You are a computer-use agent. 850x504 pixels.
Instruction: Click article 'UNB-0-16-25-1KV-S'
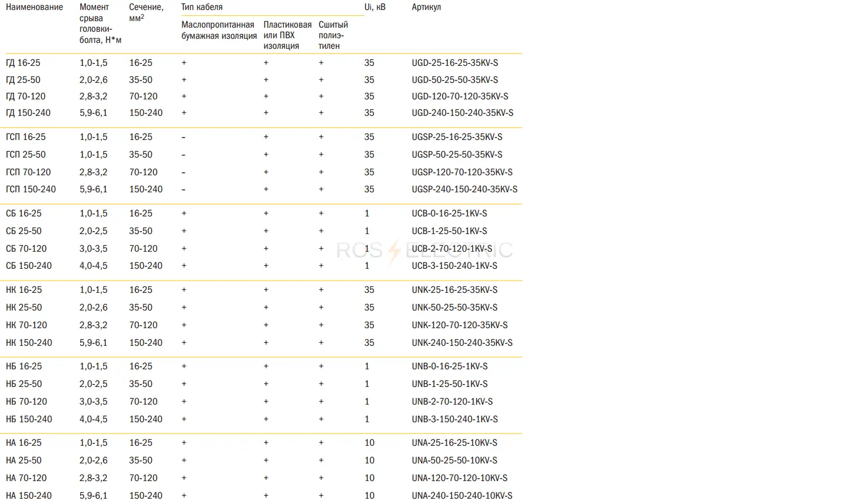tap(450, 366)
